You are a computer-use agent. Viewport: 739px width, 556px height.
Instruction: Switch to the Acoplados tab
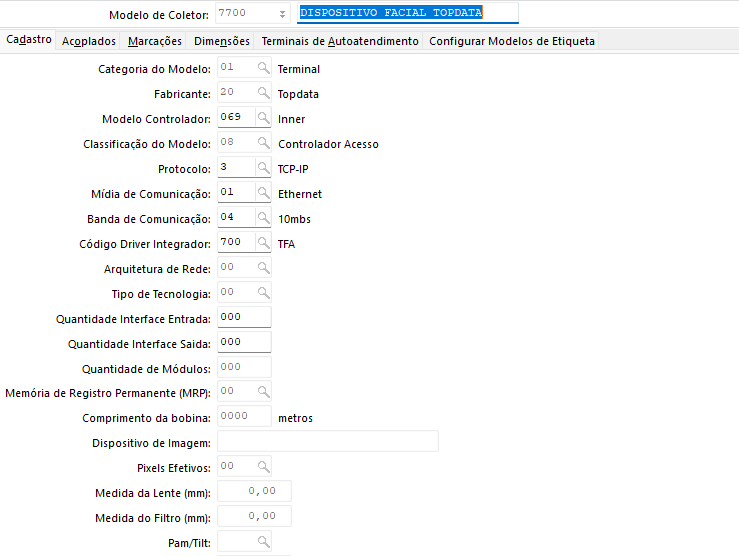coord(88,41)
